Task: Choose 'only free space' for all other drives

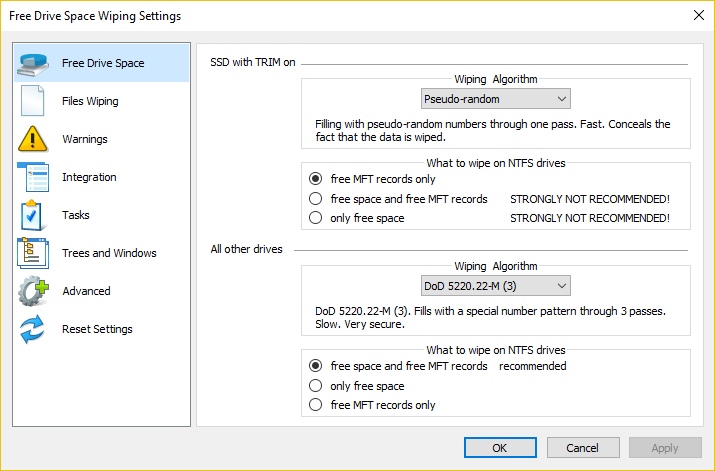Action: click(x=316, y=386)
